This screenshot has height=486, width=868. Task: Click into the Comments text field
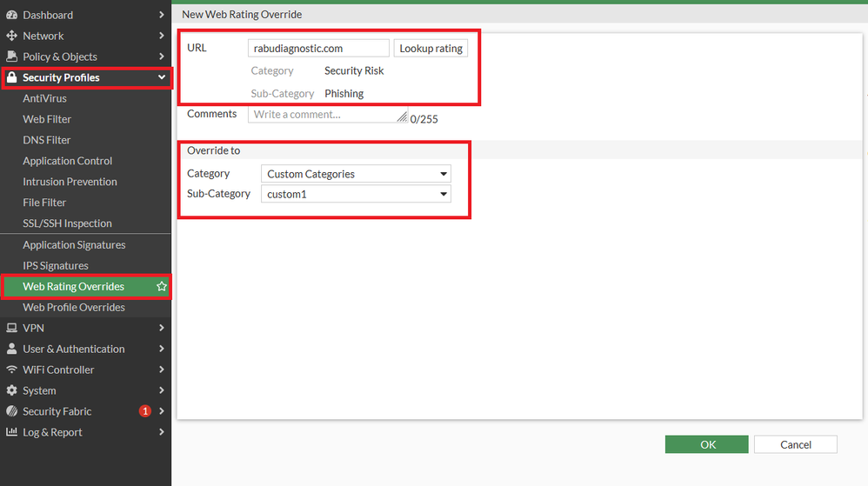click(328, 115)
